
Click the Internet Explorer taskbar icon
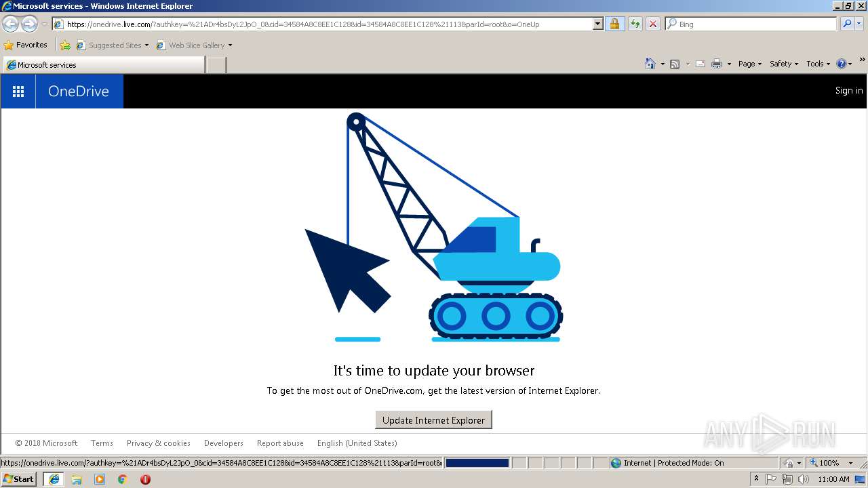click(x=54, y=479)
